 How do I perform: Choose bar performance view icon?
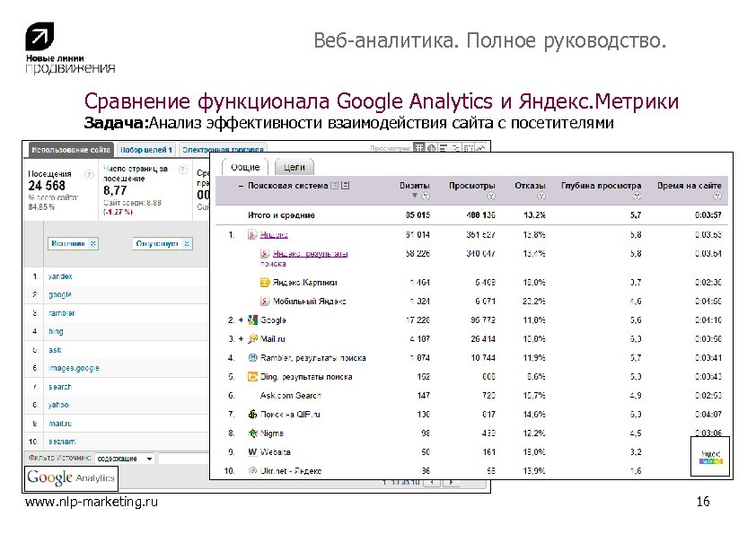point(444,148)
